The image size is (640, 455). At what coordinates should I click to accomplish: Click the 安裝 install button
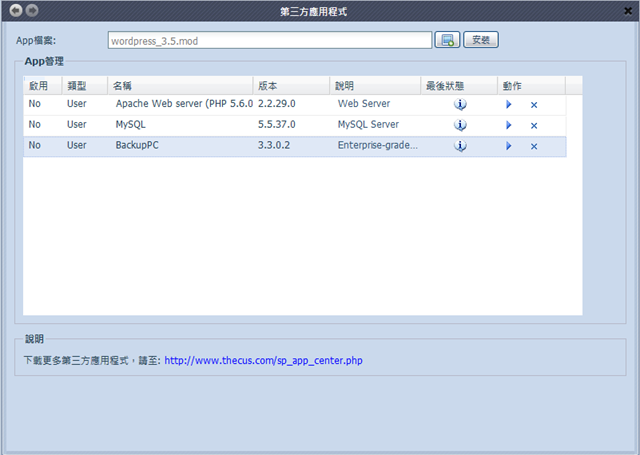click(x=481, y=40)
